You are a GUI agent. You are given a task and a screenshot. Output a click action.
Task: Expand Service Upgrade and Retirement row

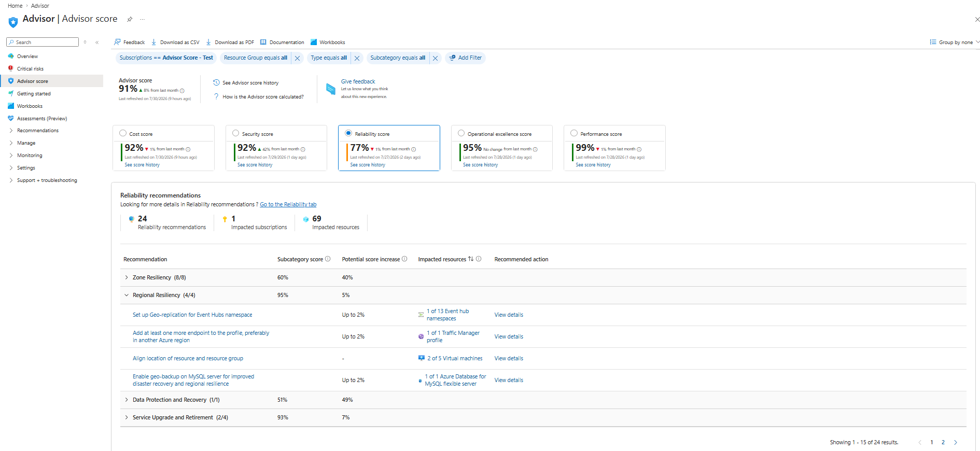127,418
